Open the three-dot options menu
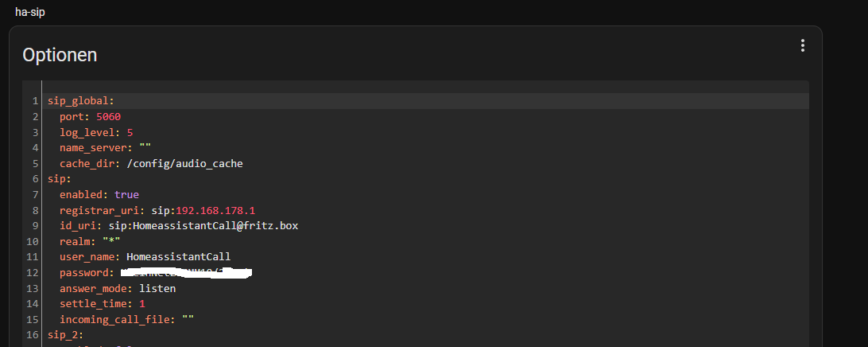The height and width of the screenshot is (347, 868). [x=802, y=45]
